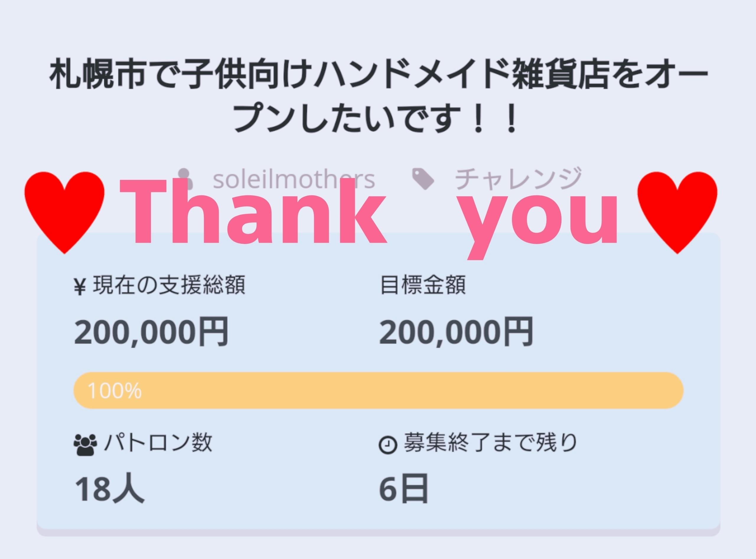The width and height of the screenshot is (756, 559).
Task: Open the チャレンジ category tag
Action: pos(517,179)
